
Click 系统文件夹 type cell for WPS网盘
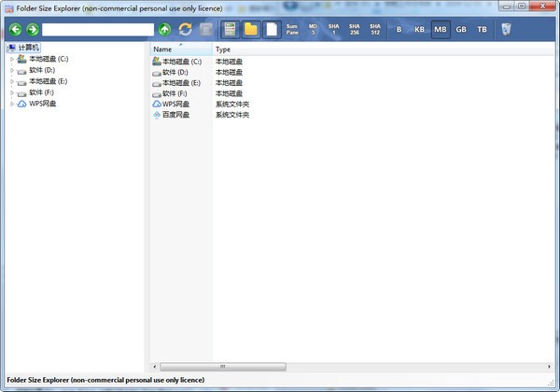tap(232, 105)
